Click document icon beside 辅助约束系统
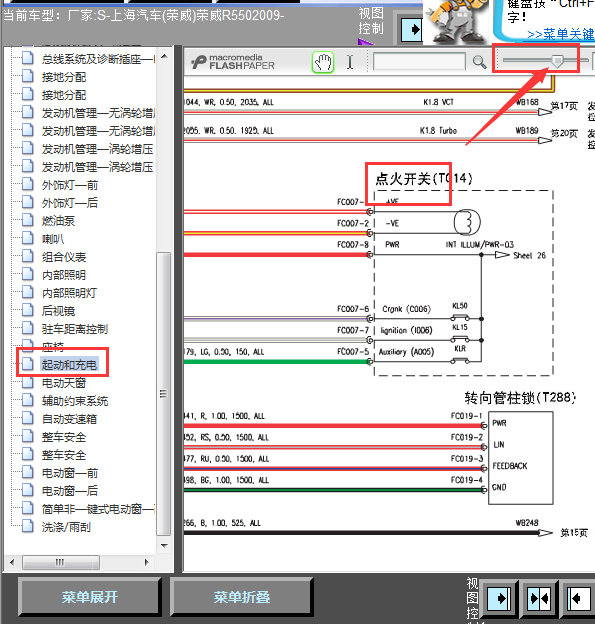This screenshot has width=595, height=624. click(x=27, y=400)
